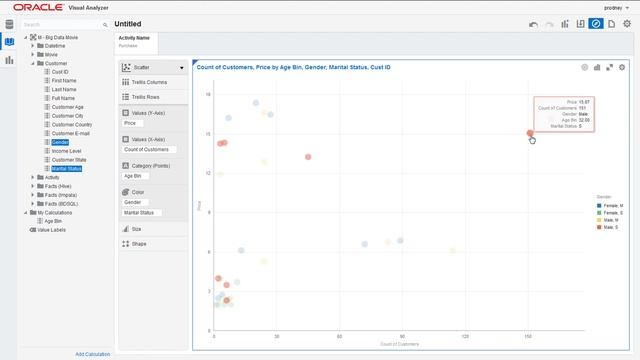Select the Value Labels item
Viewport: 640px width, 360px height.
(x=51, y=230)
